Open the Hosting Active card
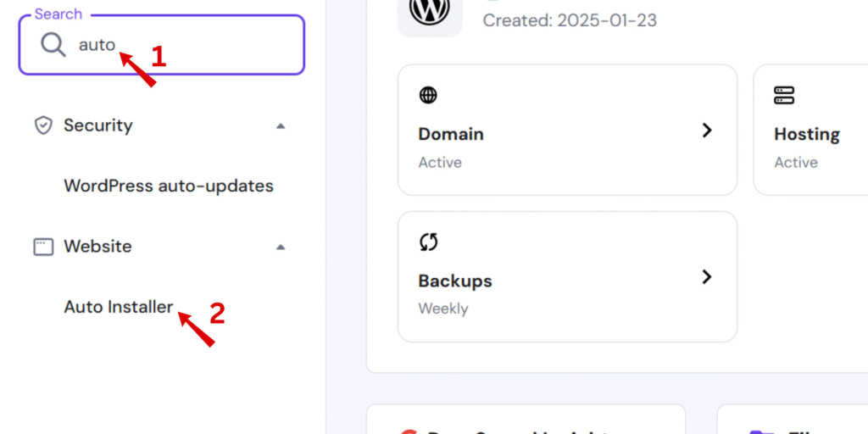Image resolution: width=868 pixels, height=434 pixels. click(810, 130)
